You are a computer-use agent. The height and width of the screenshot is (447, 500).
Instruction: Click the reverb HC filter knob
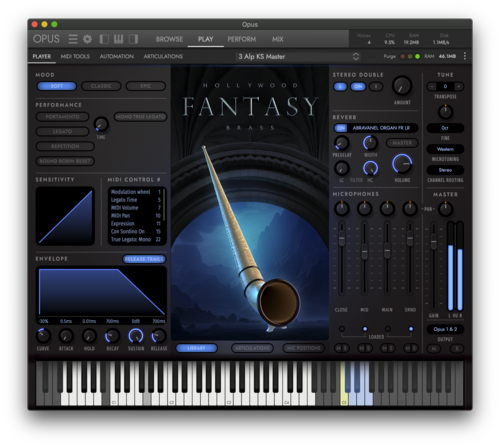click(370, 168)
